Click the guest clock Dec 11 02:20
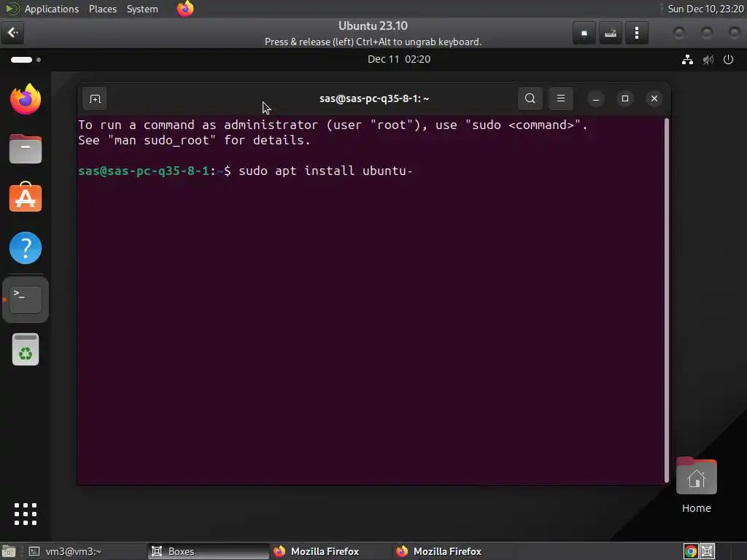The width and height of the screenshot is (747, 560). [399, 60]
